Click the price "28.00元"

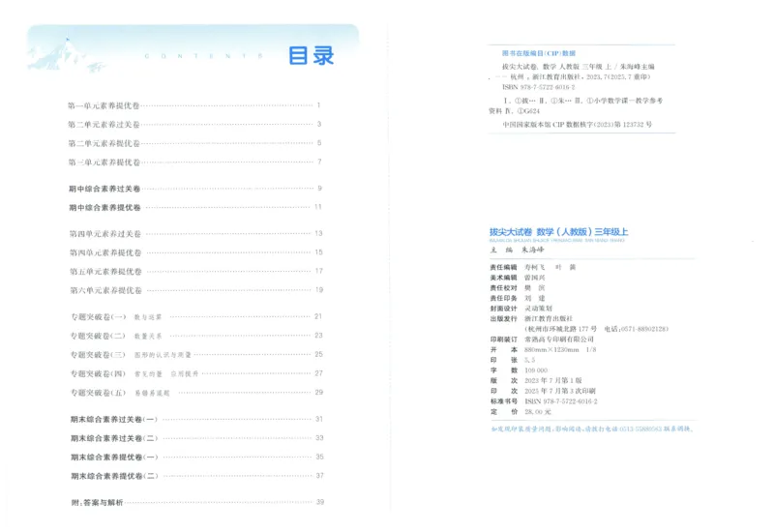(x=538, y=412)
